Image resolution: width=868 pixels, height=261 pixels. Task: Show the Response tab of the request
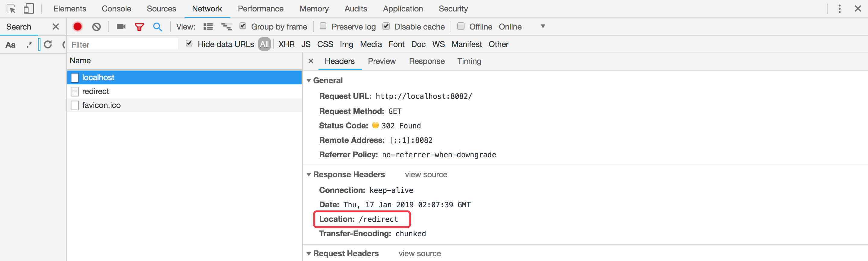point(426,61)
